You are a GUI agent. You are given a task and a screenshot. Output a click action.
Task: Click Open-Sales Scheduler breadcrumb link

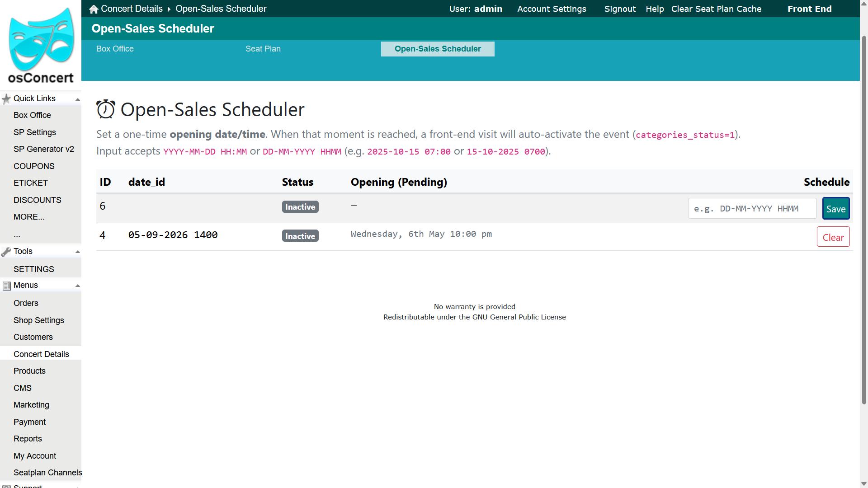pyautogui.click(x=221, y=9)
